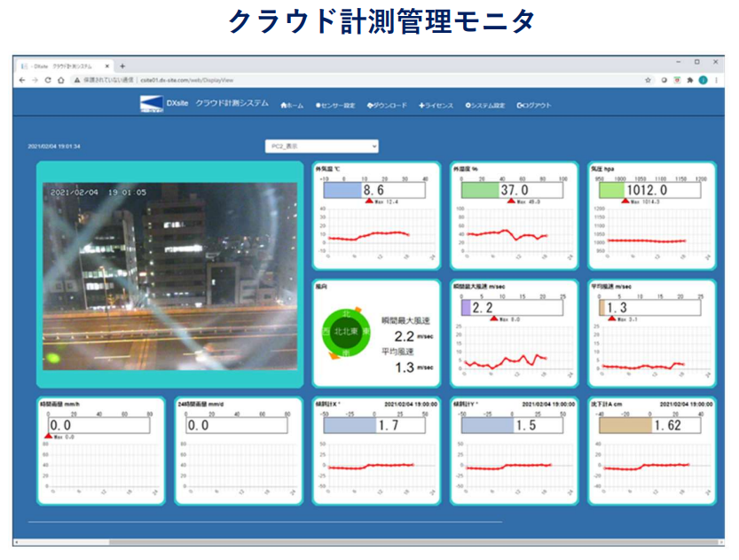Click the 2.2 m/sec value in the 風向 card

click(x=413, y=336)
